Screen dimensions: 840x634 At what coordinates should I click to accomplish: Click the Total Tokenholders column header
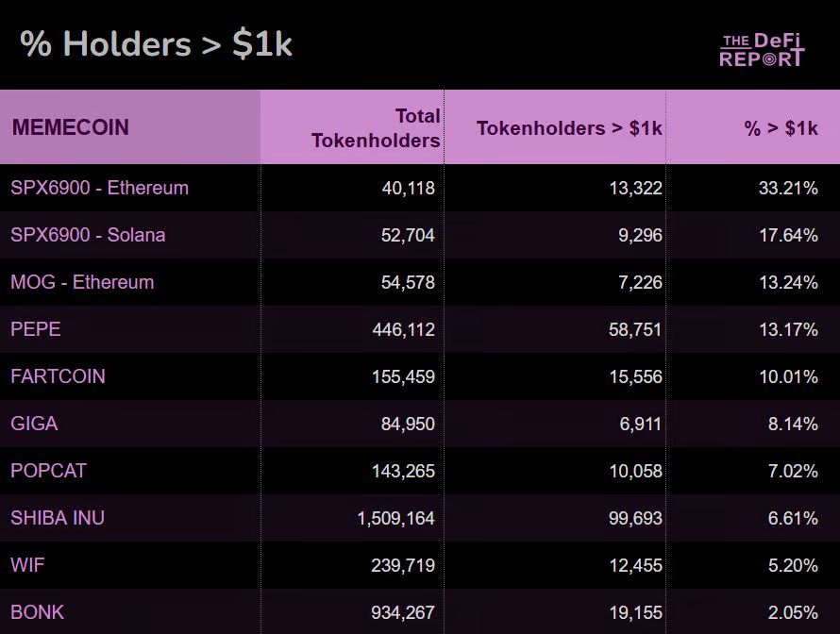tap(376, 127)
